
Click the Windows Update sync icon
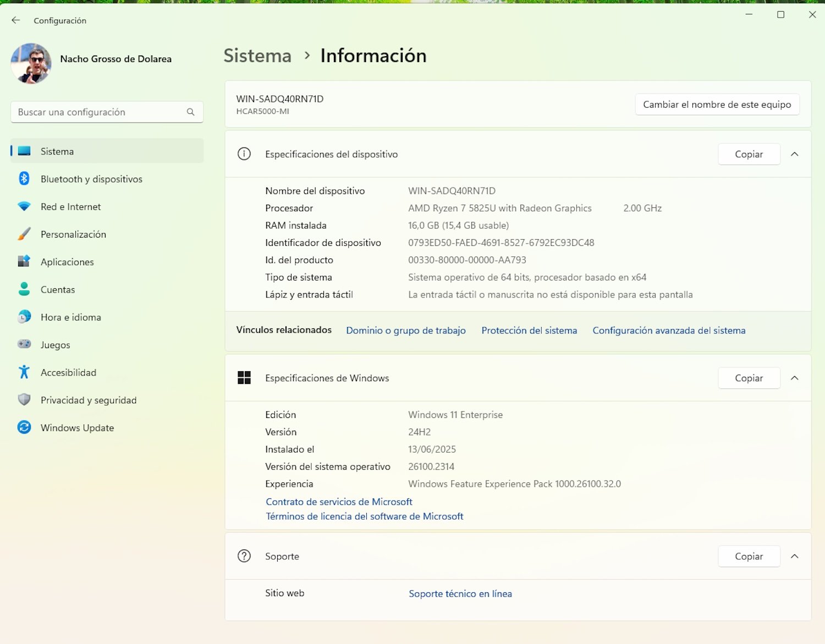click(24, 427)
